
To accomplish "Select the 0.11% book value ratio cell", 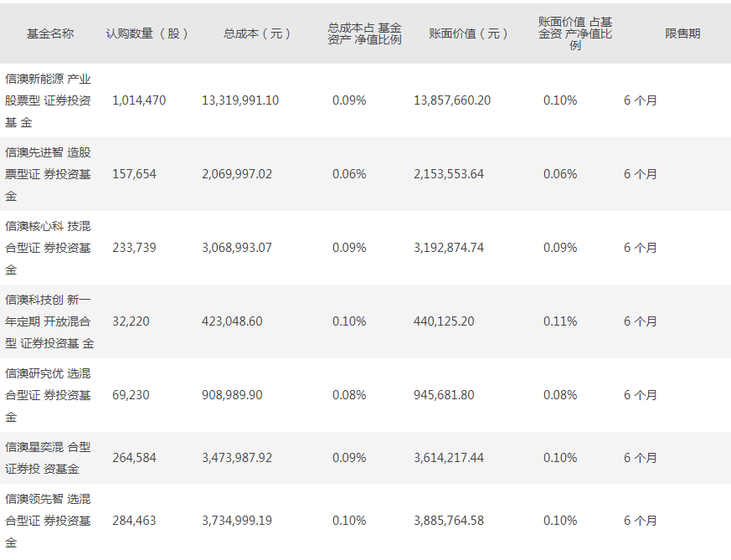I will pyautogui.click(x=560, y=321).
